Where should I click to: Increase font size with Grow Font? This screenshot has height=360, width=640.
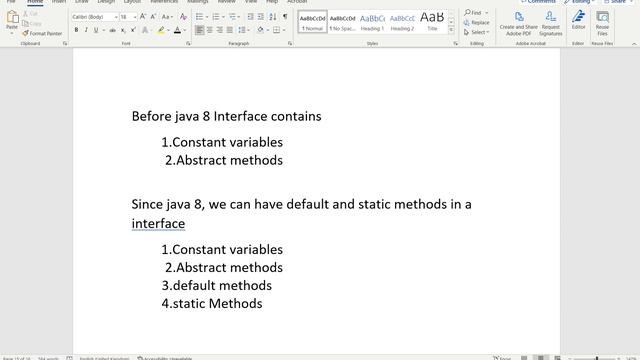pos(143,17)
